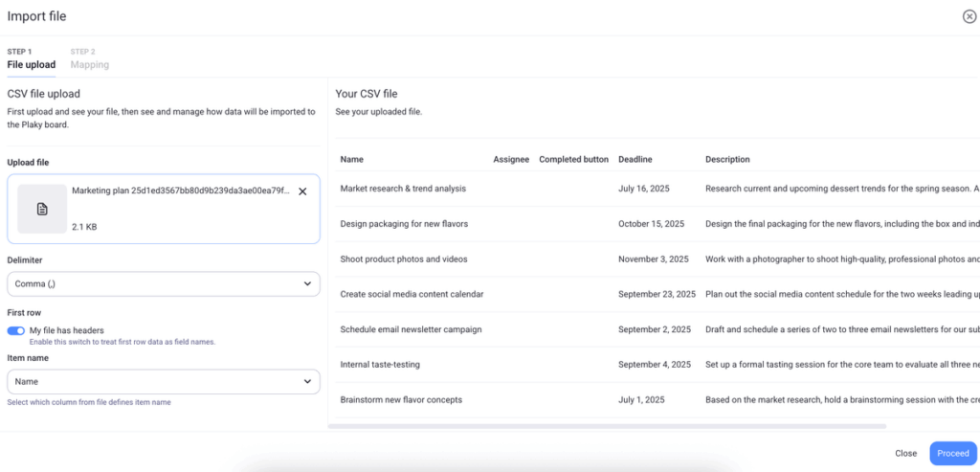The width and height of the screenshot is (980, 472).
Task: Click the Name column header
Action: click(352, 160)
